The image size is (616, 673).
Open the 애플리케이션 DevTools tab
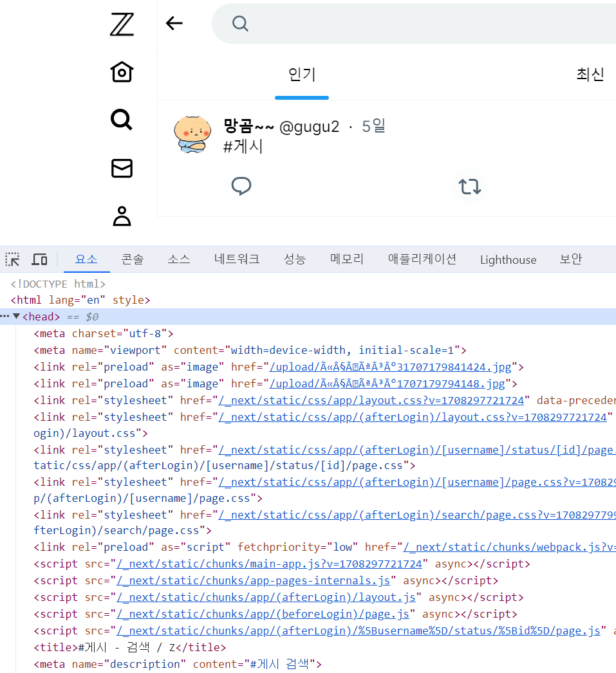422,259
